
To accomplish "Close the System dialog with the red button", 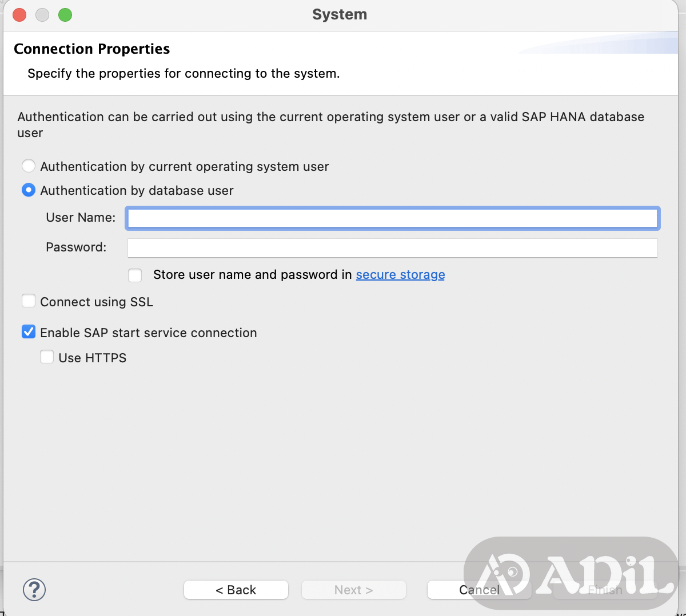I will coord(19,15).
